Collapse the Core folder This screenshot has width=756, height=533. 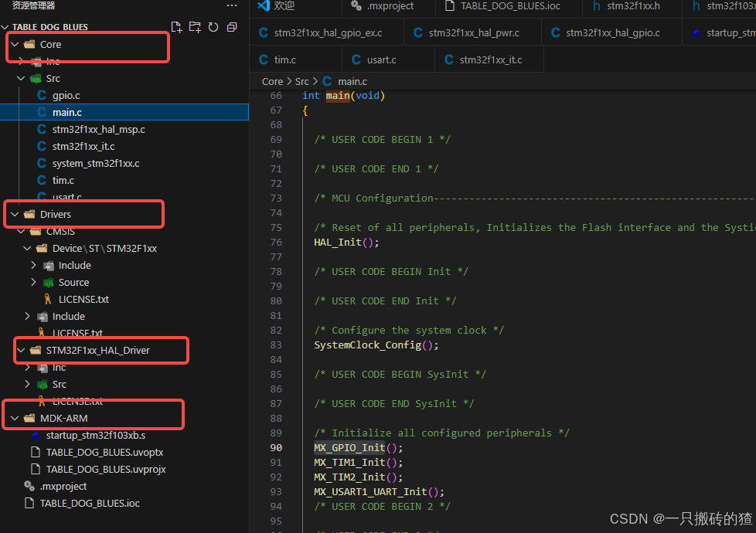[15, 44]
